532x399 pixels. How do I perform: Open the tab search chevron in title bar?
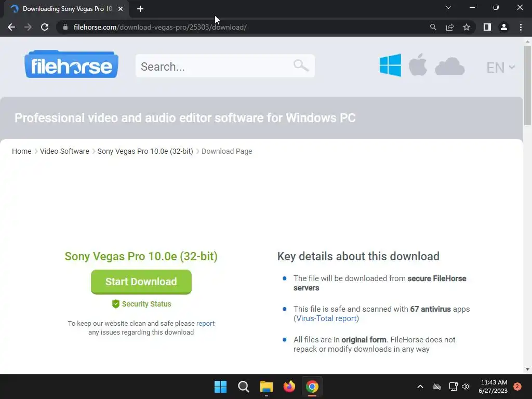448,7
